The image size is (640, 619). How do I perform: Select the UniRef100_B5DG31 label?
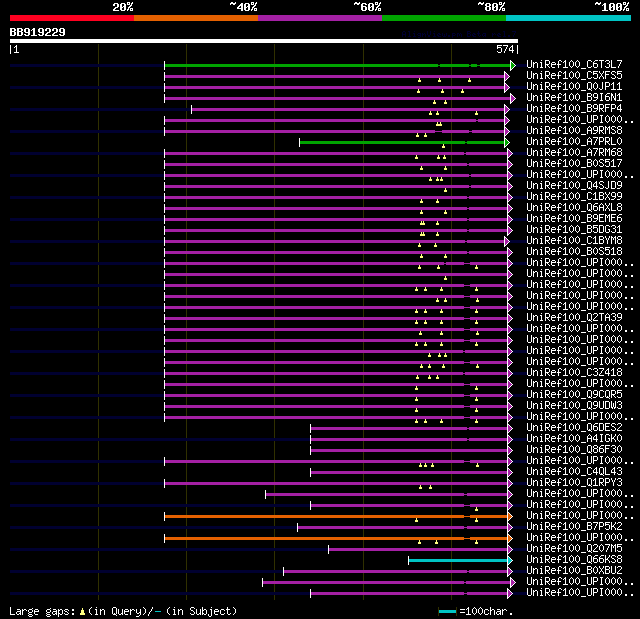(574, 230)
